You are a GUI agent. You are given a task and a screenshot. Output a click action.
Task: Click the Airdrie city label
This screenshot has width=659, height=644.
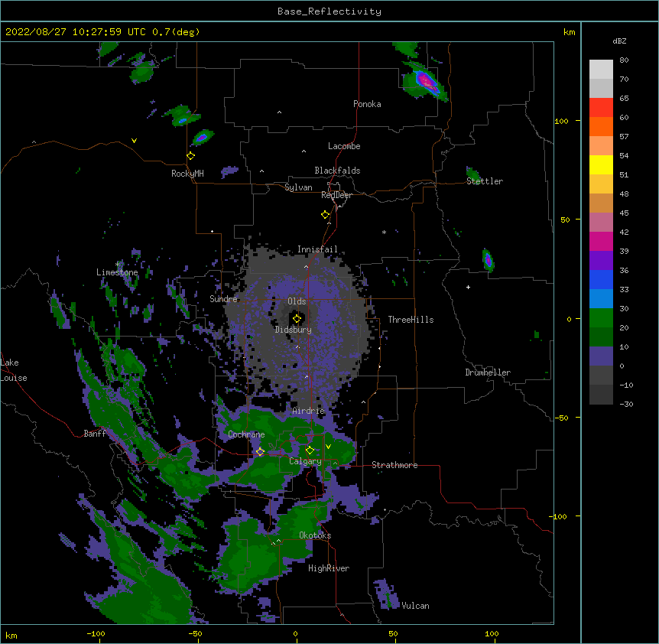(x=308, y=411)
